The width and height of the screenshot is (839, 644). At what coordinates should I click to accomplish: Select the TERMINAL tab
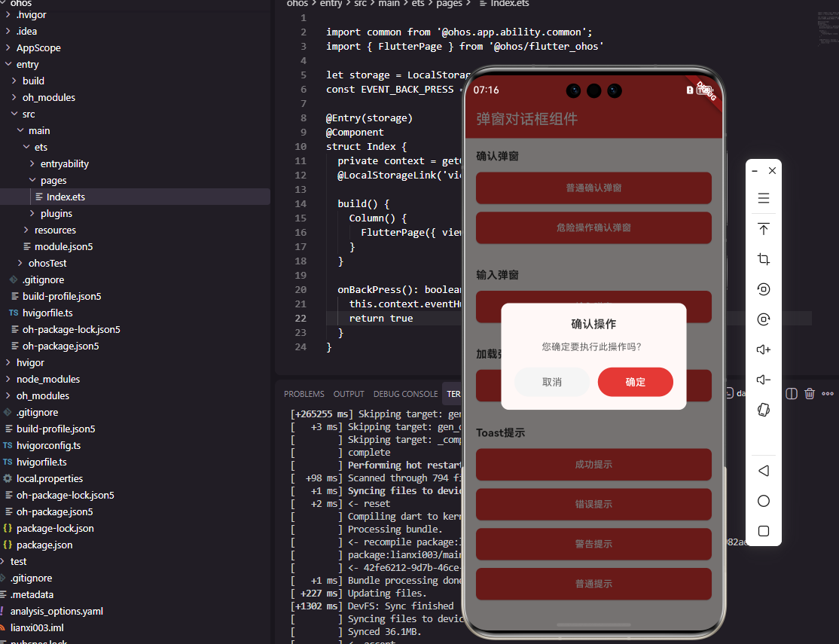click(x=453, y=394)
